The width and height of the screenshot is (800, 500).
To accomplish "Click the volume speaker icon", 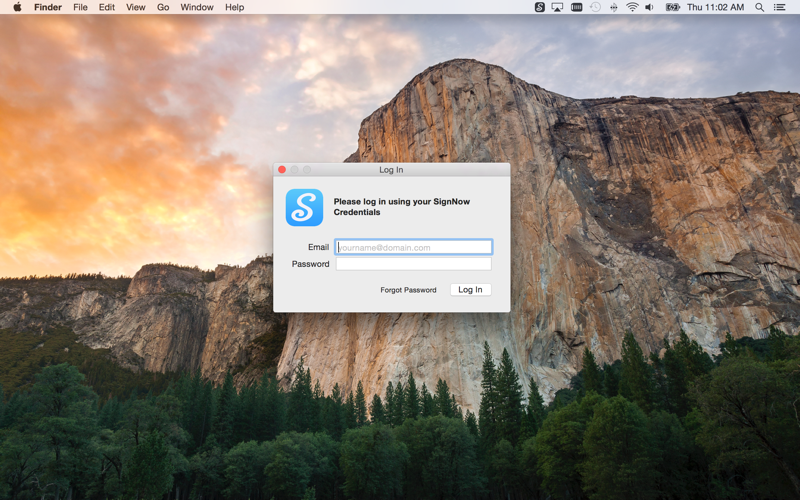I will (650, 7).
